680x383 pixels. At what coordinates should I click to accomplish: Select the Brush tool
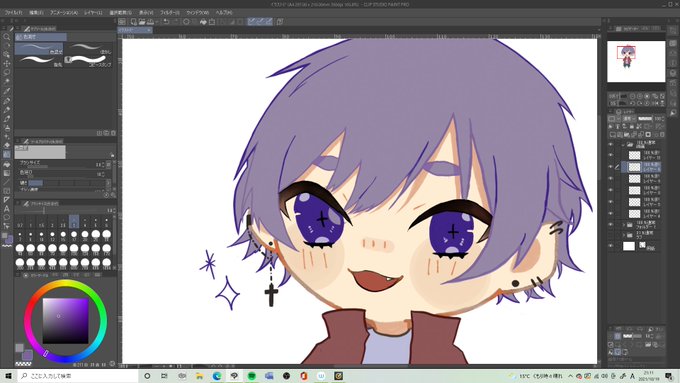[7, 119]
